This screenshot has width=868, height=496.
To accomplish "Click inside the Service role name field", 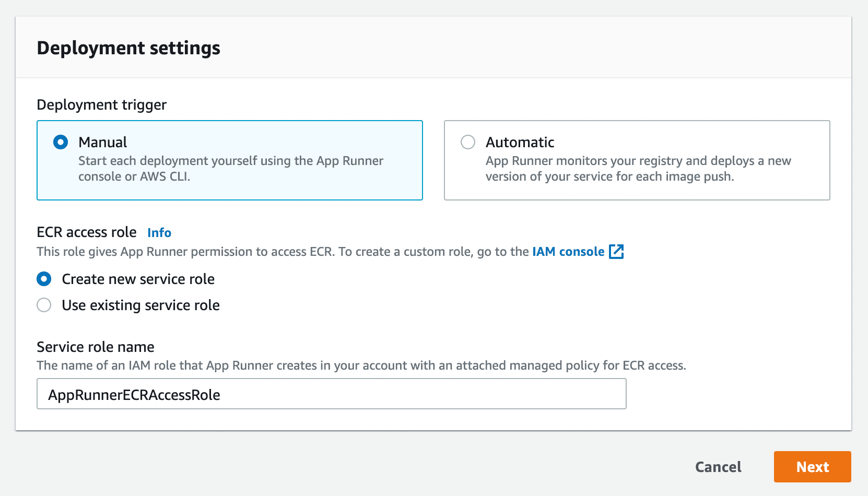I will pos(331,394).
